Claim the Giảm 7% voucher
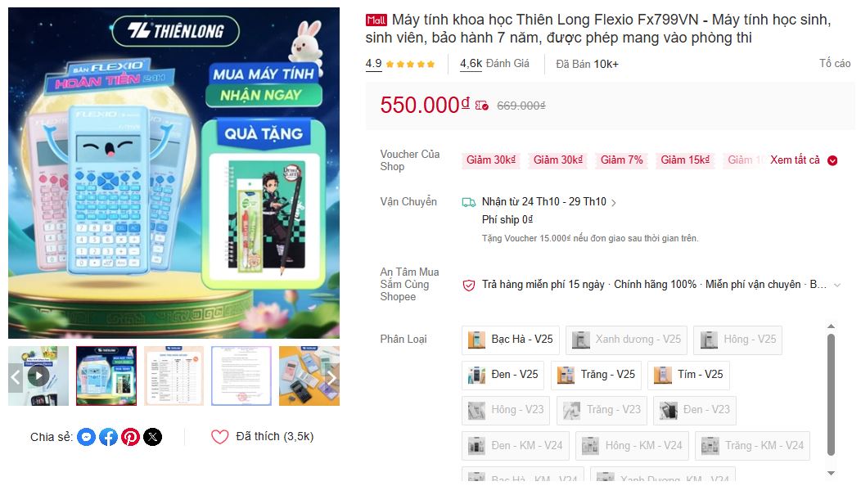Viewport: 861px width, 504px height. point(621,160)
